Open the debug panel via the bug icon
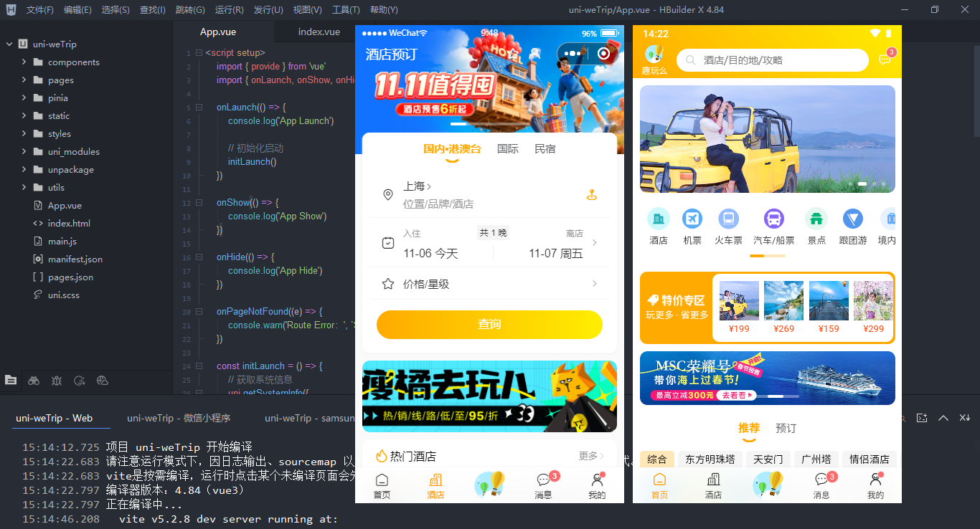The width and height of the screenshot is (980, 529). pyautogui.click(x=57, y=381)
